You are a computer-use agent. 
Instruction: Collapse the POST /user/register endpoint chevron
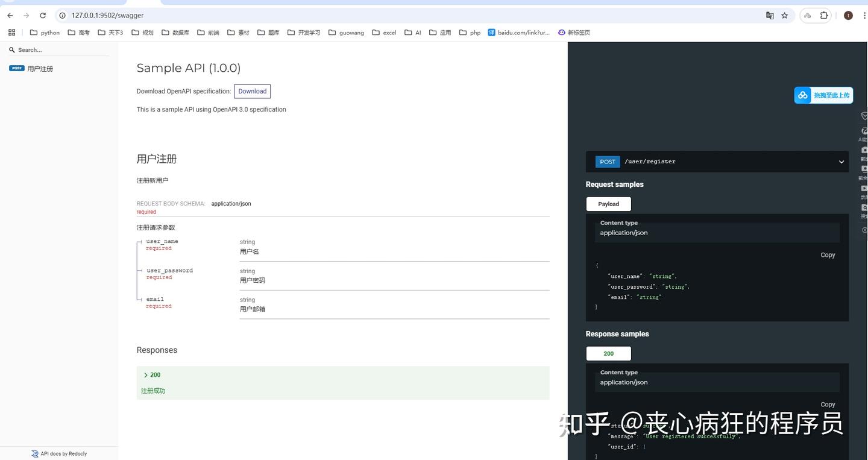coord(841,162)
